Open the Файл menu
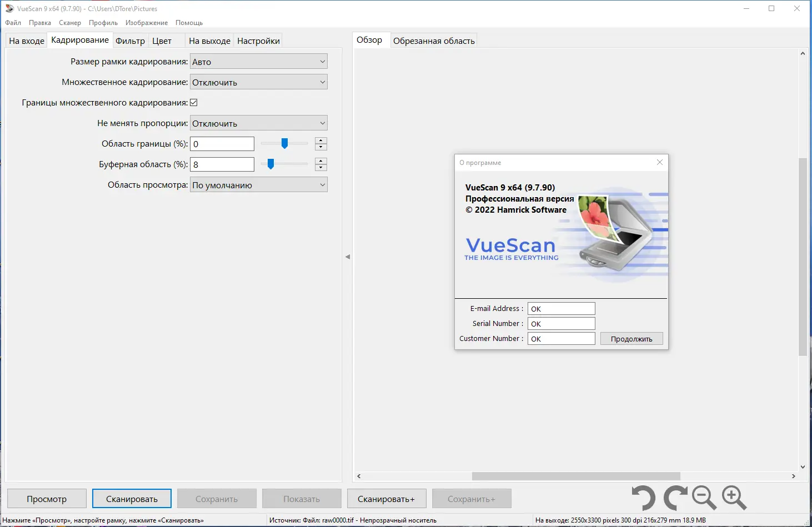Image resolution: width=812 pixels, height=527 pixels. click(13, 23)
